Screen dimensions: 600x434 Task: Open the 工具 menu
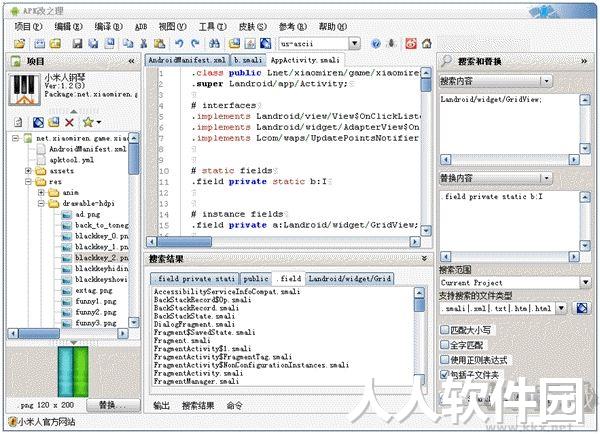[213, 26]
